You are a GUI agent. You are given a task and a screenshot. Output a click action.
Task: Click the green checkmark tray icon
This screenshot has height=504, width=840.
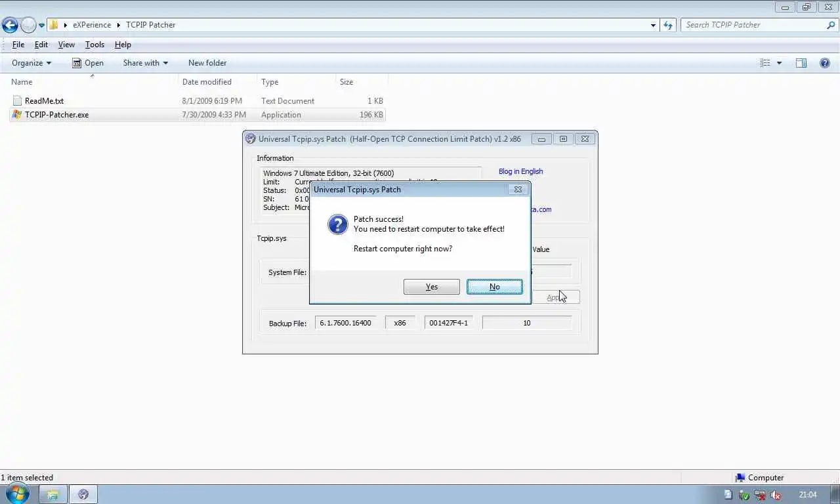point(744,495)
